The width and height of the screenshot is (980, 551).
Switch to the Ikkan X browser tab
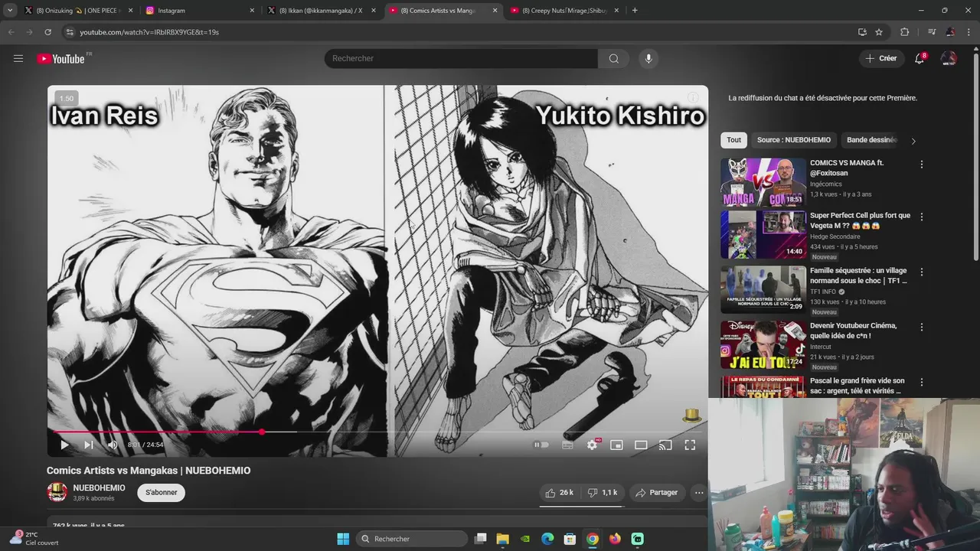(320, 11)
